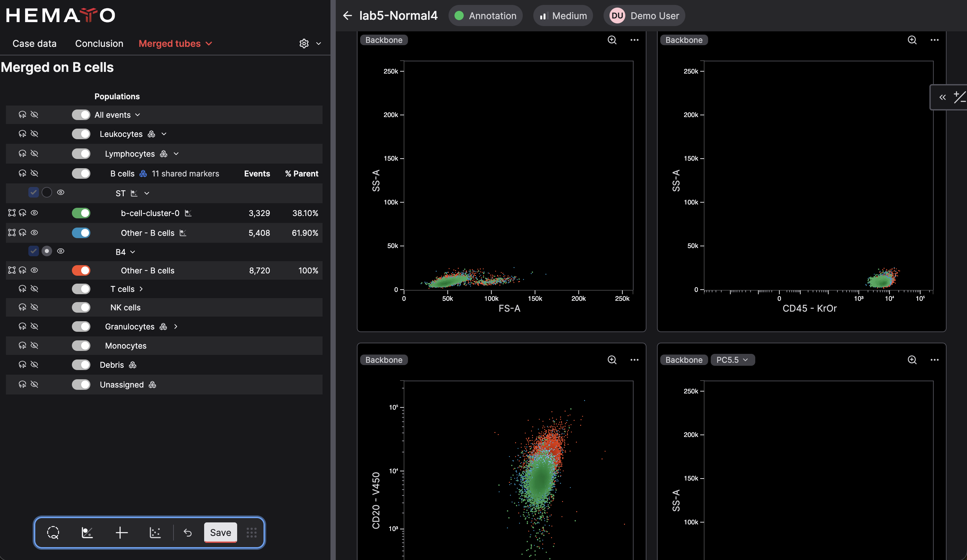Viewport: 967px width, 560px height.
Task: Check the B4 tube checkbox
Action: click(x=33, y=251)
